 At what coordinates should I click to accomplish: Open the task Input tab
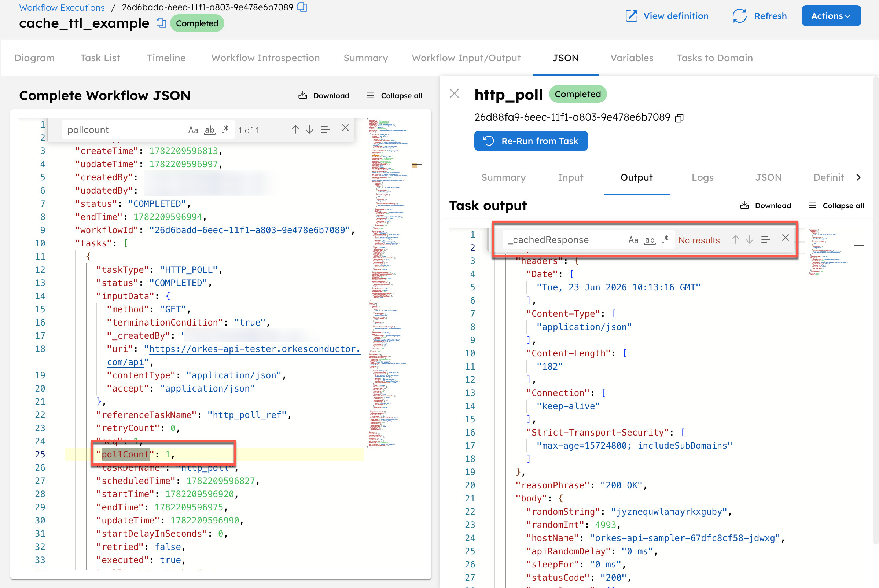coord(570,177)
